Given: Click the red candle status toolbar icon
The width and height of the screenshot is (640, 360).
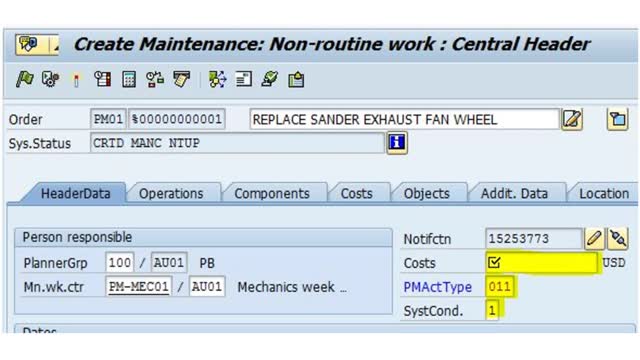Looking at the screenshot, I should coord(76,80).
